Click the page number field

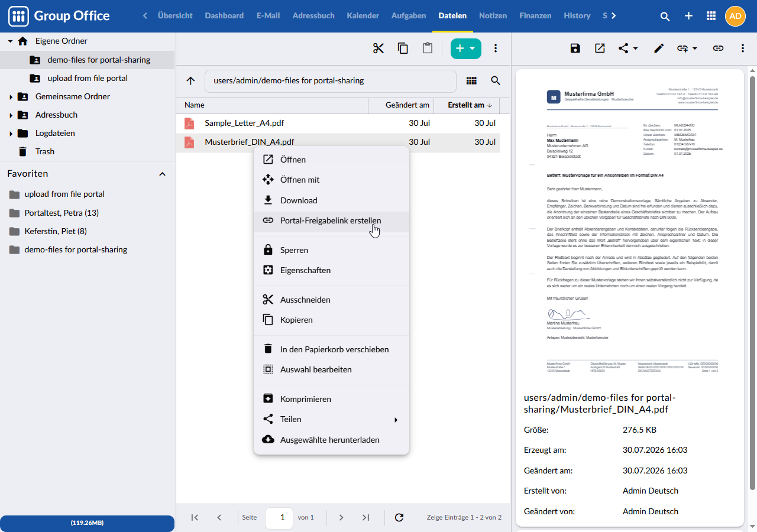[x=279, y=517]
